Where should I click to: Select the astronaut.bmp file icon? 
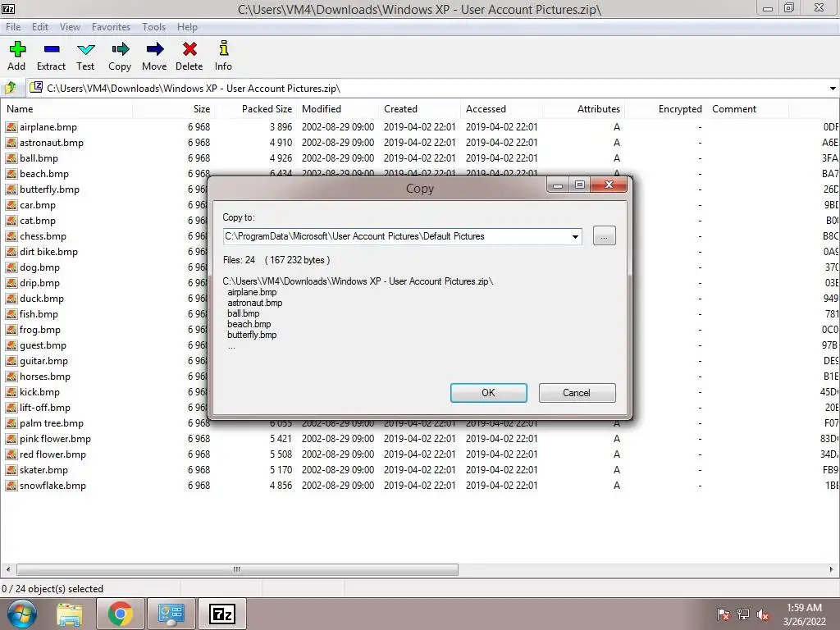11,143
